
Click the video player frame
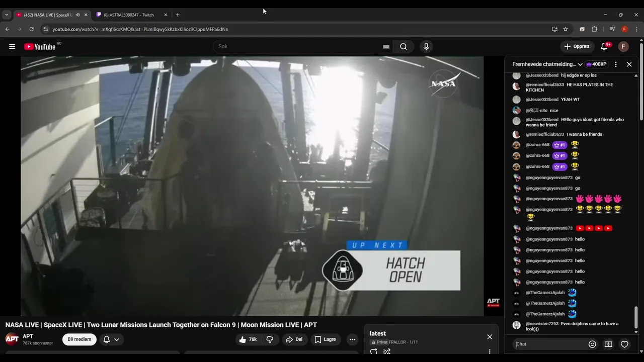tap(252, 186)
